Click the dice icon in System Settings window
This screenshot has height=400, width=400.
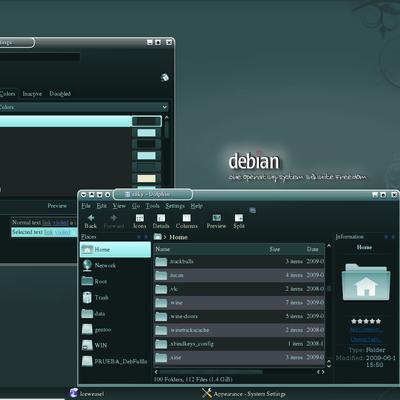(x=165, y=78)
